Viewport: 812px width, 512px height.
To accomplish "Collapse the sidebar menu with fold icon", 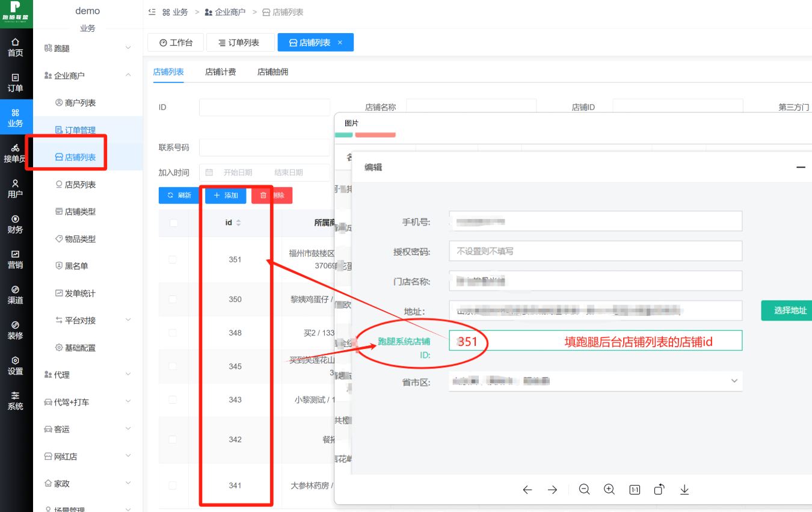I will (152, 12).
